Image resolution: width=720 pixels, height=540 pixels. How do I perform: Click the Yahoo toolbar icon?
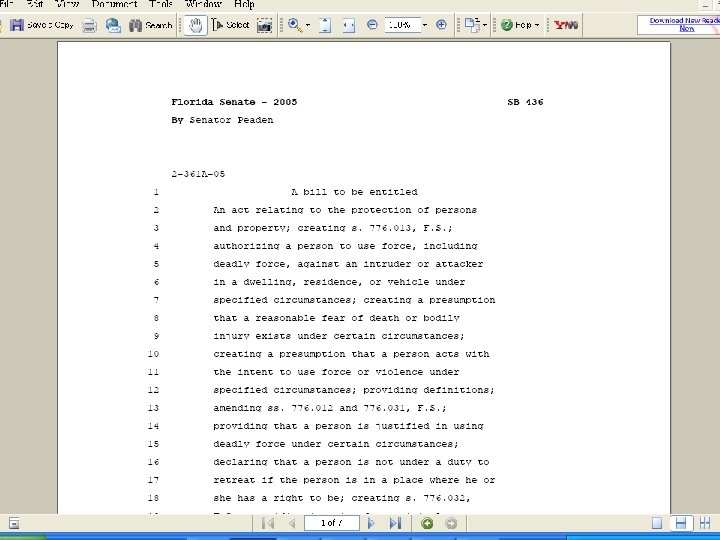point(566,25)
